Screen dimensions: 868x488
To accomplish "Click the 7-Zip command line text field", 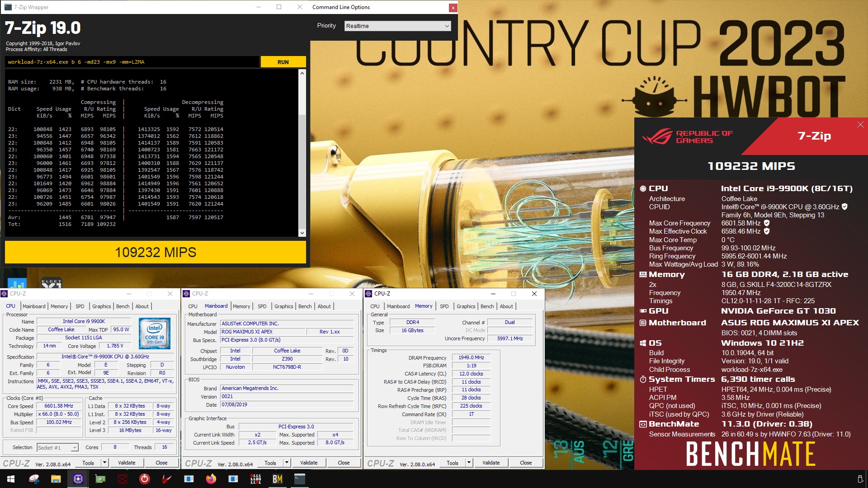I will [x=132, y=62].
